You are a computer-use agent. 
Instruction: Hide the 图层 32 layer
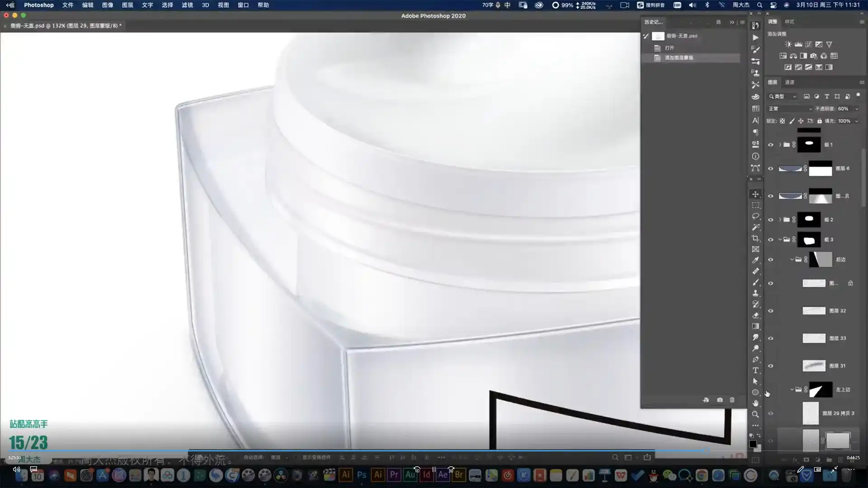click(x=771, y=311)
